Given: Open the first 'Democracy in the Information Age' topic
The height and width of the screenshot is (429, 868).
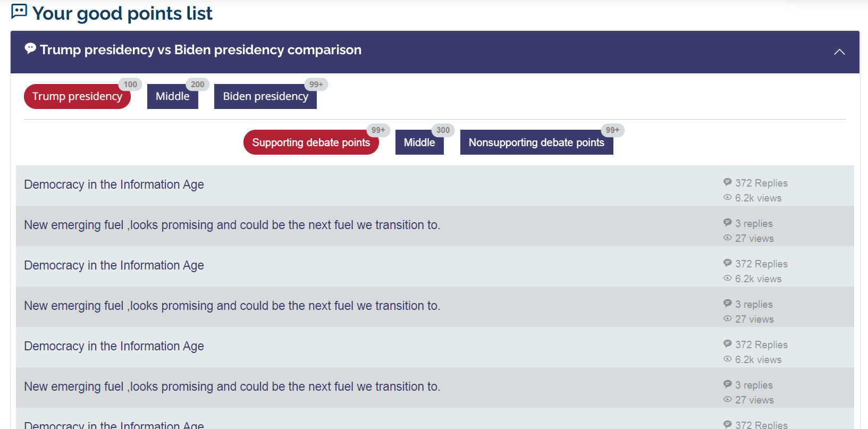Looking at the screenshot, I should point(114,184).
